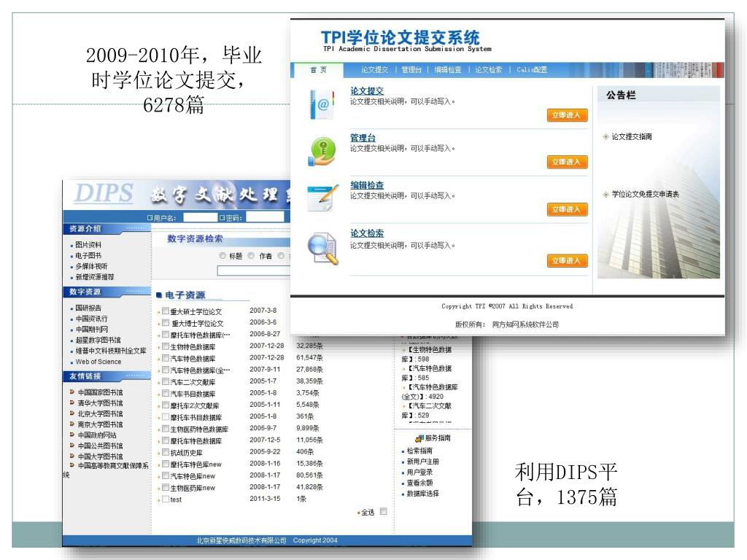Image resolution: width=747 pixels, height=560 pixels.
Task: Click the 摩托车书目数据库 entry text
Action: click(x=196, y=418)
